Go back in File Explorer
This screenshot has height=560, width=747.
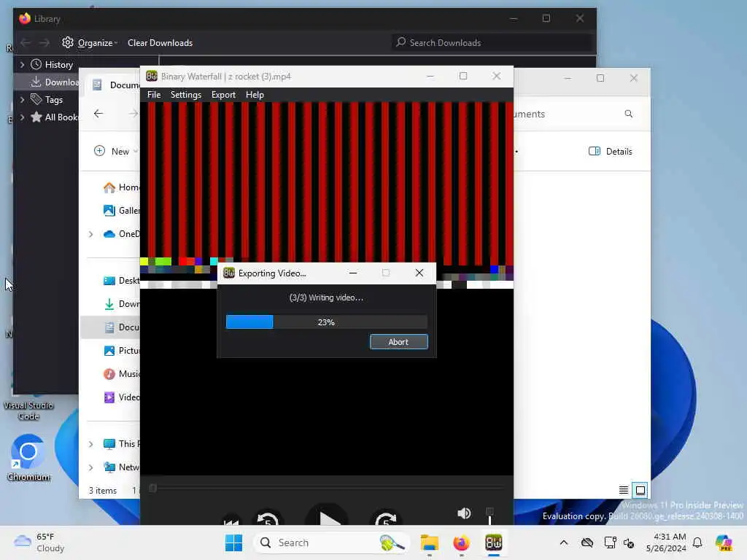[98, 114]
